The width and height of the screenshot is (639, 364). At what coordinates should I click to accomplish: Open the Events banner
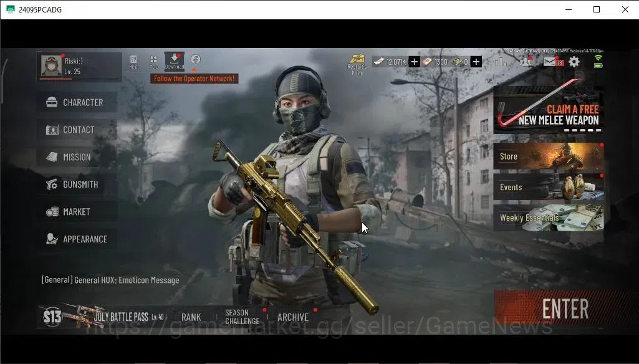549,187
